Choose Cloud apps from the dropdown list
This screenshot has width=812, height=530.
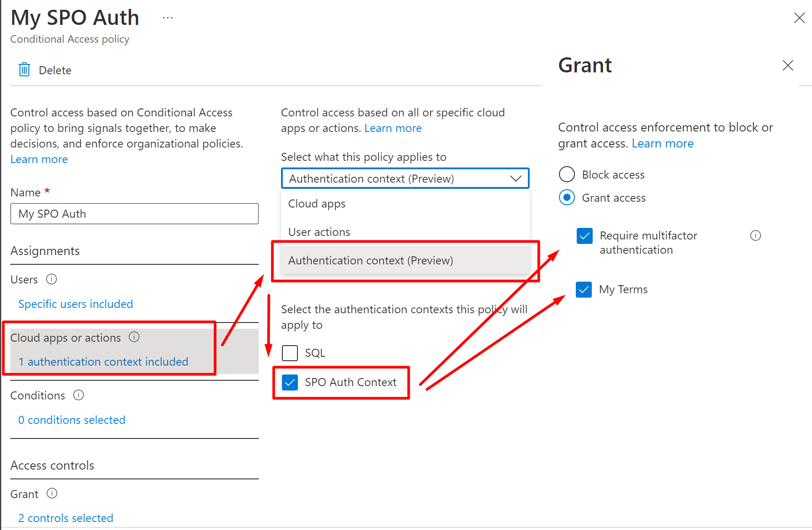(317, 203)
